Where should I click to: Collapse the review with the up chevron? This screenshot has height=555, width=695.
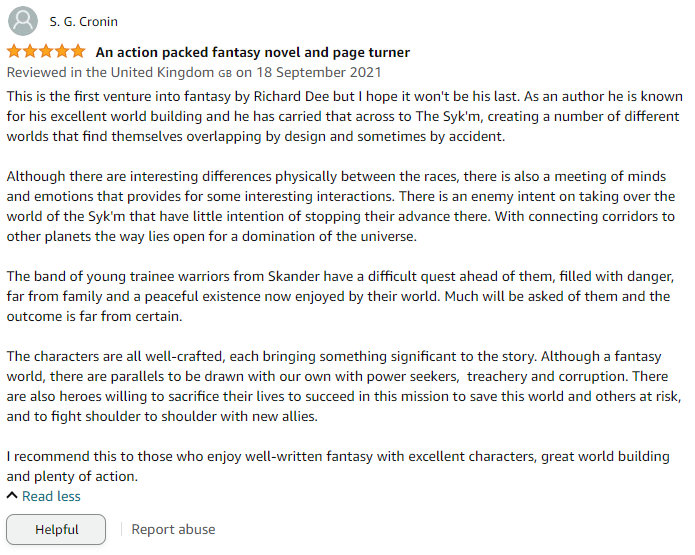tap(12, 496)
